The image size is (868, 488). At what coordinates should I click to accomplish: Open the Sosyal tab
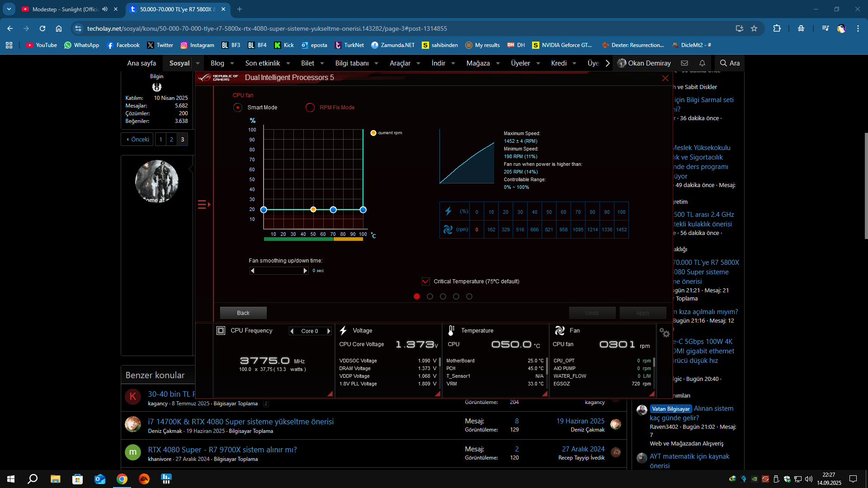coord(179,63)
